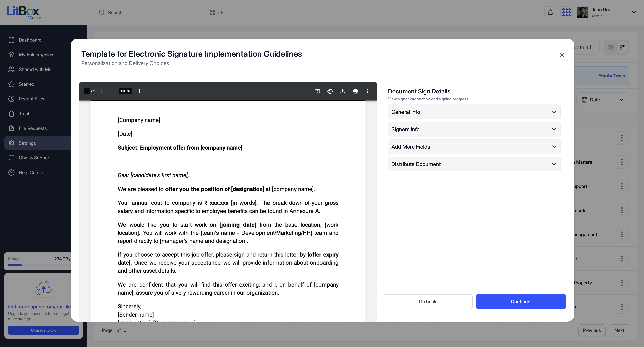Open notifications bell
This screenshot has height=347, width=644.
pos(550,13)
